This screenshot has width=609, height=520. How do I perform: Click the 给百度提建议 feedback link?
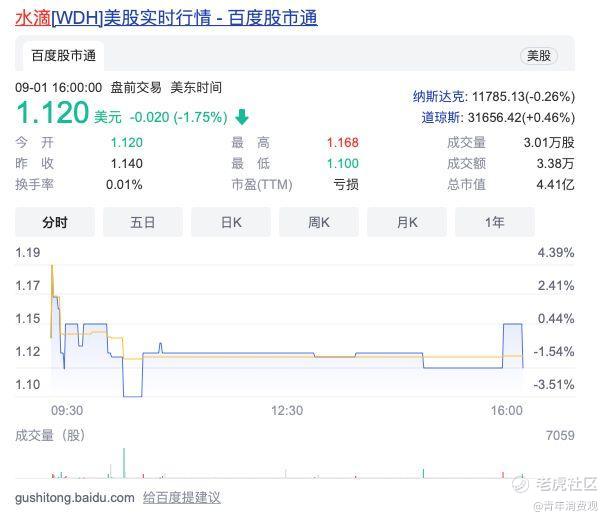[181, 497]
